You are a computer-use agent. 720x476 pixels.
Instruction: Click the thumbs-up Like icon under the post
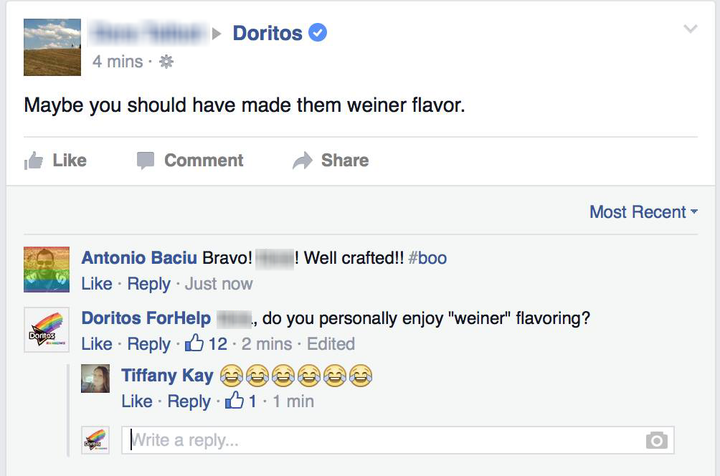point(34,161)
